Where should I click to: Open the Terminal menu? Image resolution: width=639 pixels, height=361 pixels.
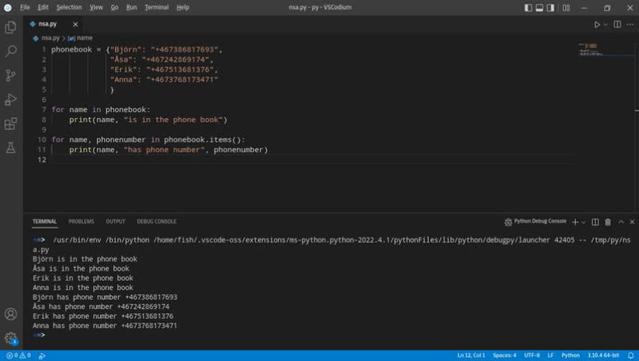coord(156,7)
